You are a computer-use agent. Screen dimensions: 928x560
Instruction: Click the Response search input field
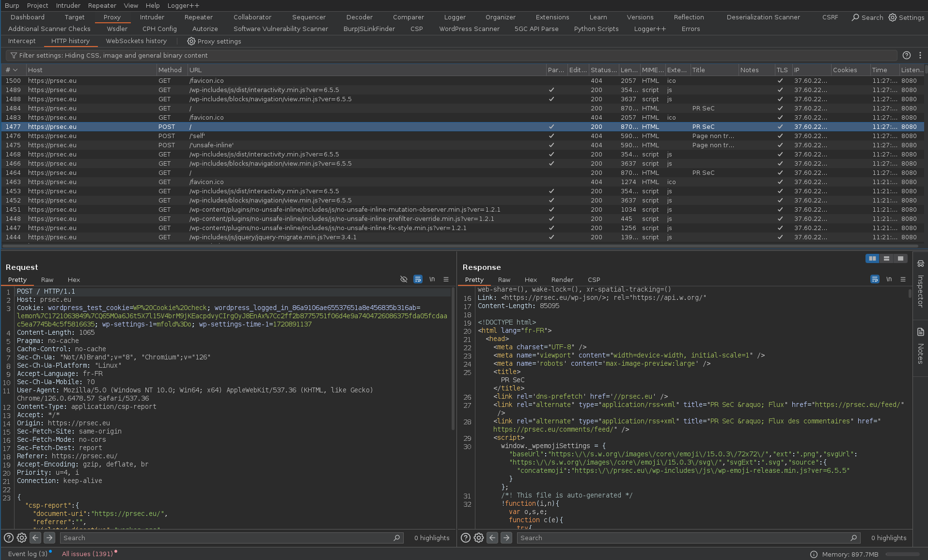point(683,538)
